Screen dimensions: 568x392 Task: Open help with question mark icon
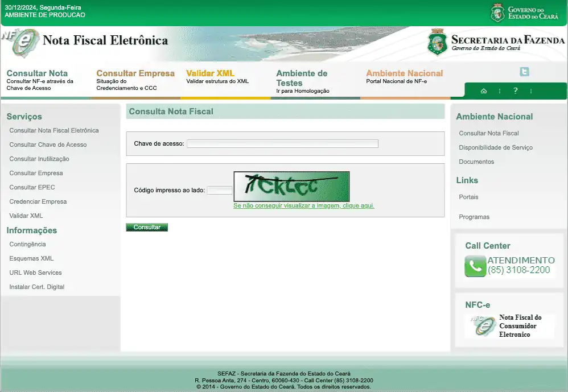point(515,91)
